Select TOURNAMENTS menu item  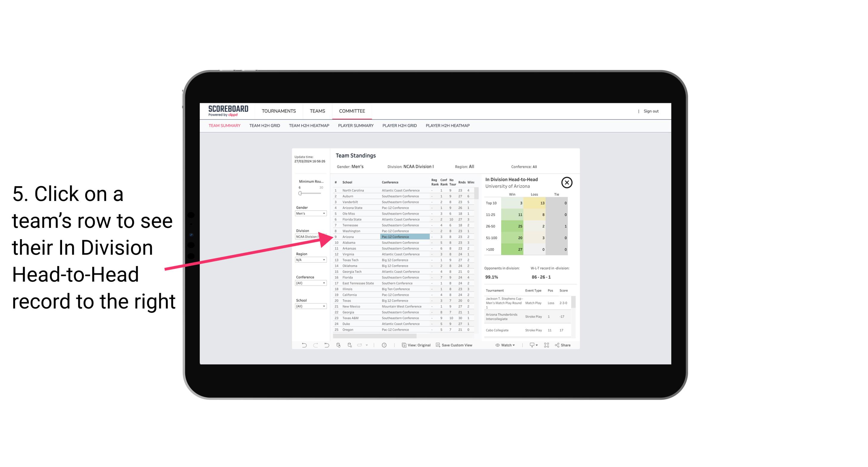point(280,110)
